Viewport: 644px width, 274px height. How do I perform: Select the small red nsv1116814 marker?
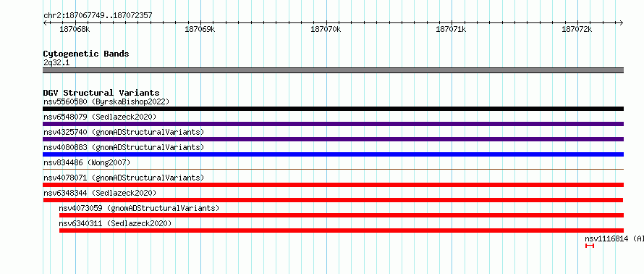(x=590, y=246)
